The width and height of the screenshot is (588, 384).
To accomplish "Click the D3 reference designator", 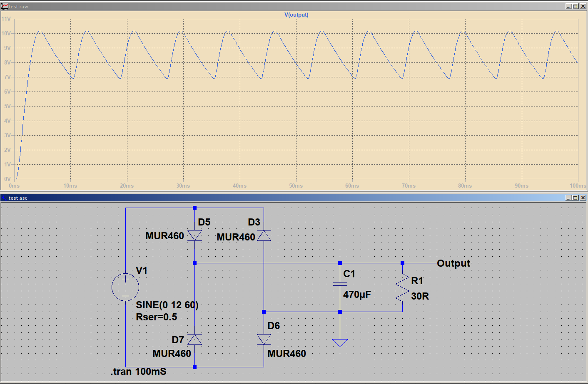I will coord(254,222).
